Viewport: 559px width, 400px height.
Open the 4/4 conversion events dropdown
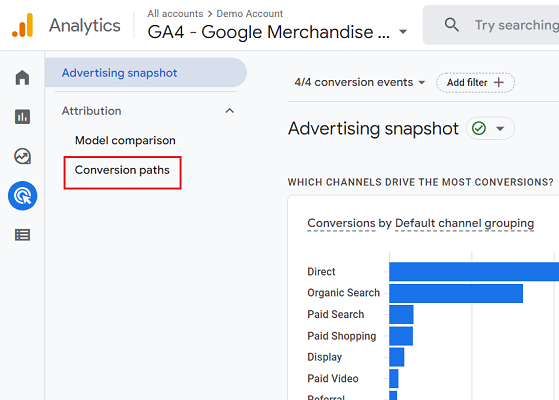[x=360, y=82]
